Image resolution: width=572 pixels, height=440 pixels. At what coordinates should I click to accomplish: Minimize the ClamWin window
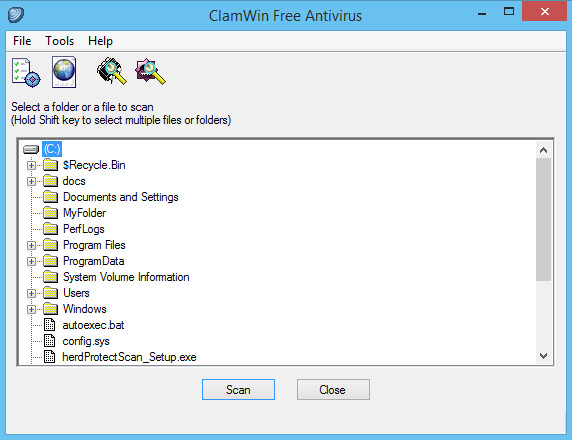[482, 13]
